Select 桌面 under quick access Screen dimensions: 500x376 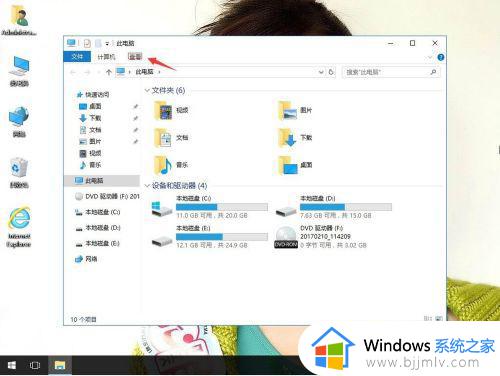(x=90, y=106)
